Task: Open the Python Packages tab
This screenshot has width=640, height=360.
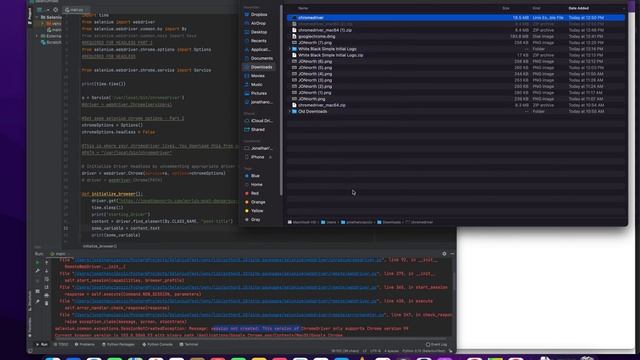Action: (x=118, y=344)
